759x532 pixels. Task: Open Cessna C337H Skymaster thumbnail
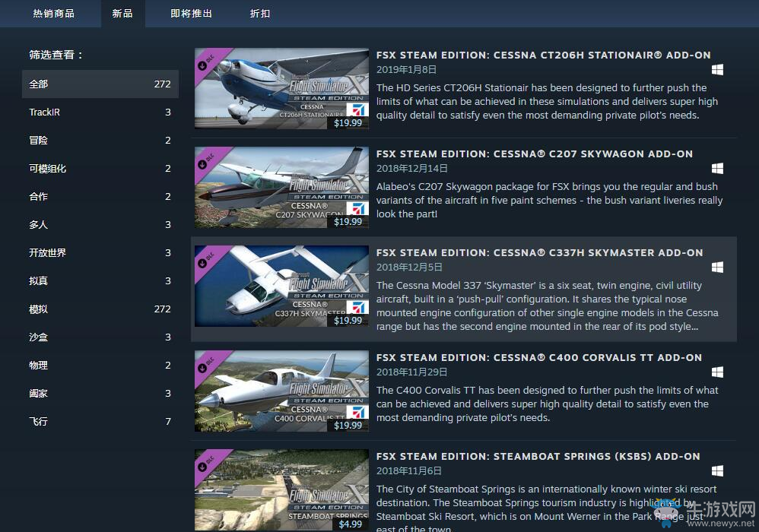tap(281, 286)
